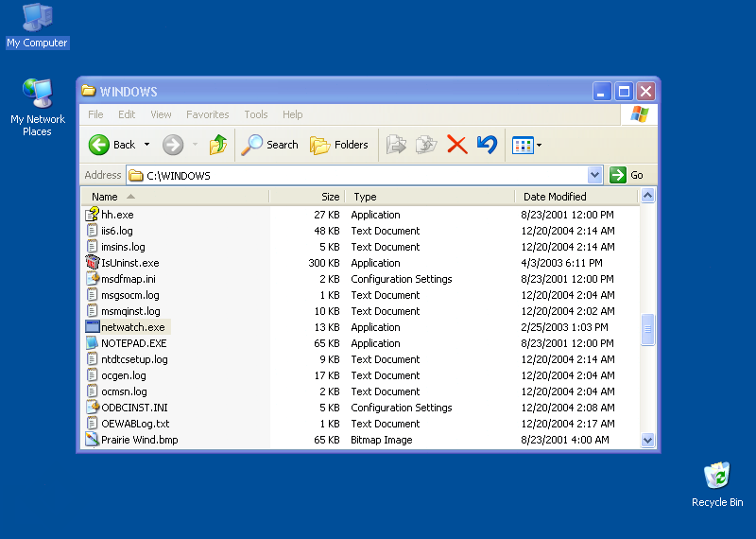Click the Back arrow button
The width and height of the screenshot is (756, 539).
coord(99,145)
